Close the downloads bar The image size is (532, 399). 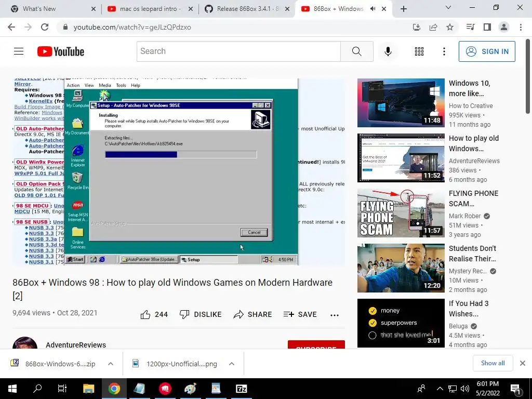523,363
